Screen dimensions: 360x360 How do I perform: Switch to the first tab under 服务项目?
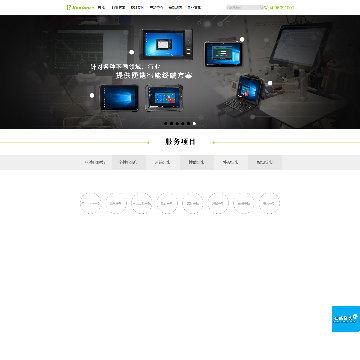(x=95, y=162)
